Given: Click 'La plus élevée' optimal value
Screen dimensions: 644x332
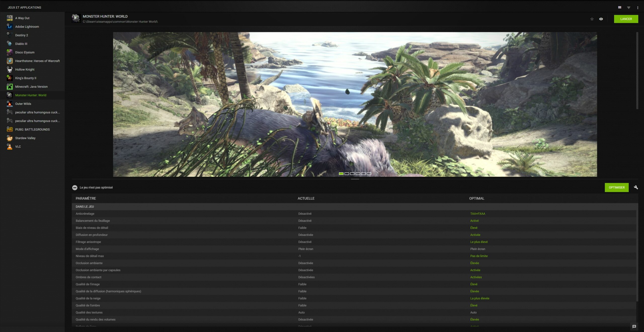Looking at the screenshot, I should click(x=480, y=298).
